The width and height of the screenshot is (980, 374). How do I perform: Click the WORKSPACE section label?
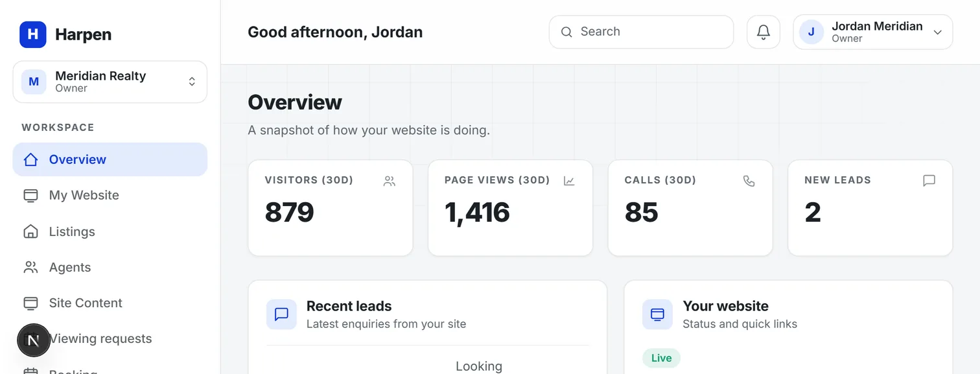(x=58, y=128)
